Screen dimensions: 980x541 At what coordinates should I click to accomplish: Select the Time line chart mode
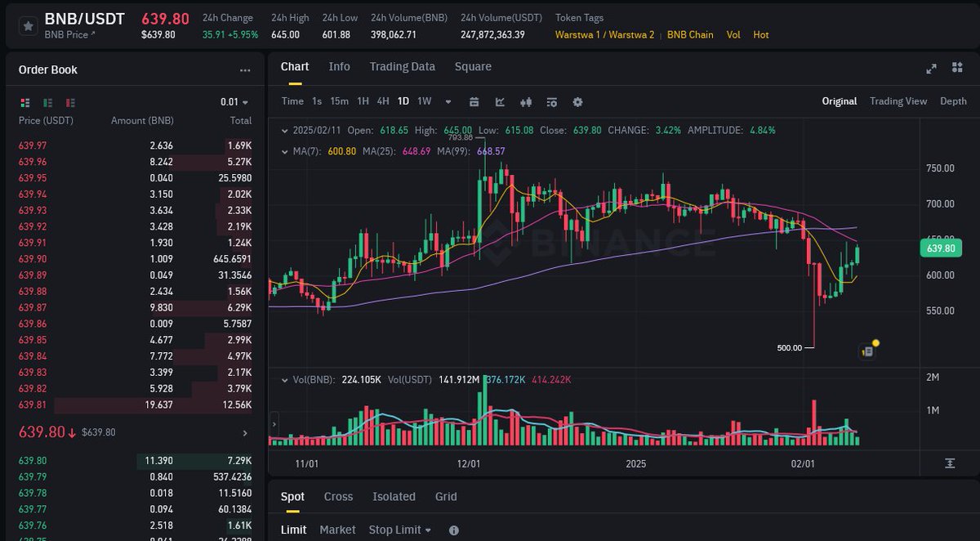pyautogui.click(x=292, y=101)
